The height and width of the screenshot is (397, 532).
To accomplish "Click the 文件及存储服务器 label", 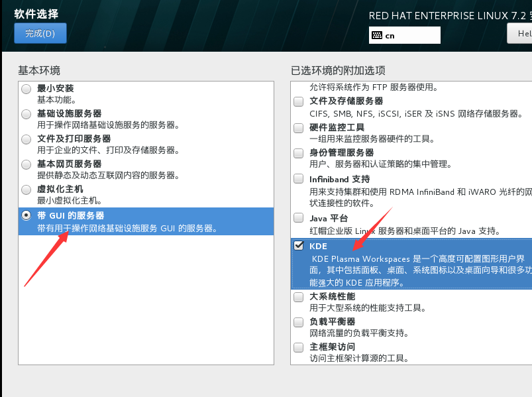I will point(346,101).
